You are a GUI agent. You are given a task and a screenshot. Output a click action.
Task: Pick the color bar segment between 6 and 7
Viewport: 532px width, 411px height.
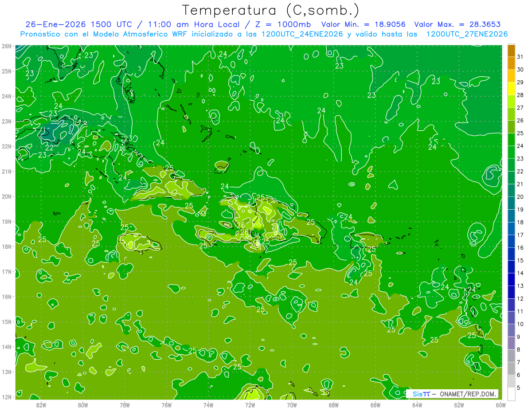pos(511,369)
